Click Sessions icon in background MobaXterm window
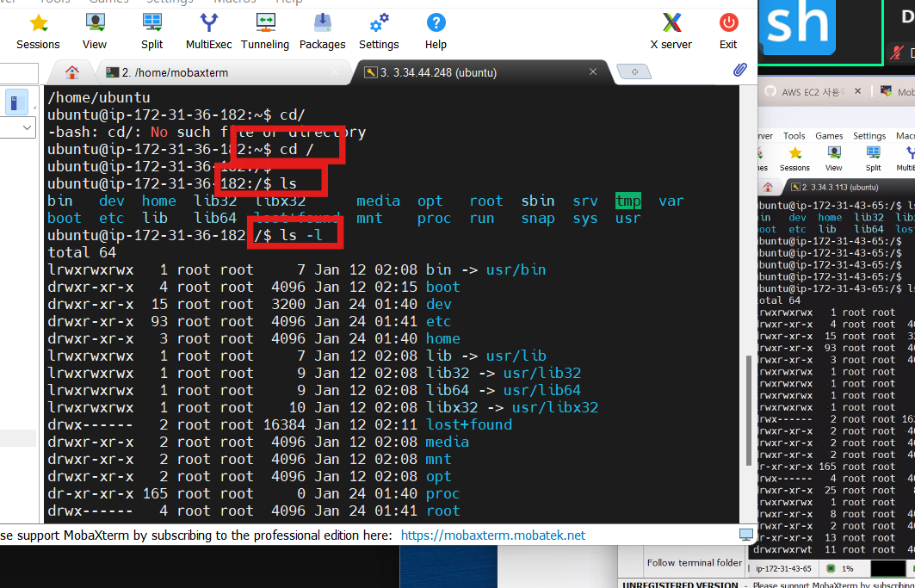The image size is (915, 588). pyautogui.click(x=794, y=158)
